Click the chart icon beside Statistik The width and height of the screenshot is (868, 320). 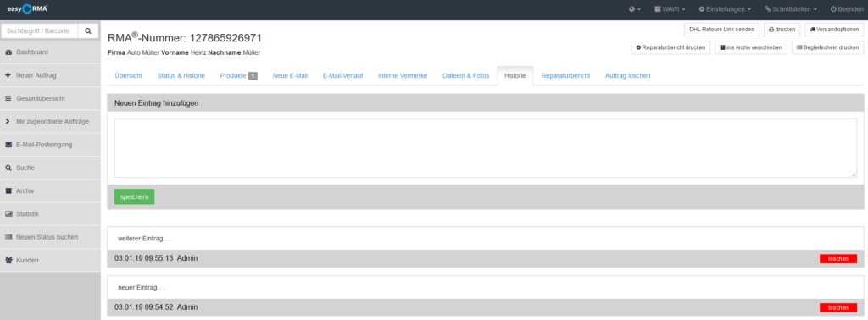tap(8, 214)
